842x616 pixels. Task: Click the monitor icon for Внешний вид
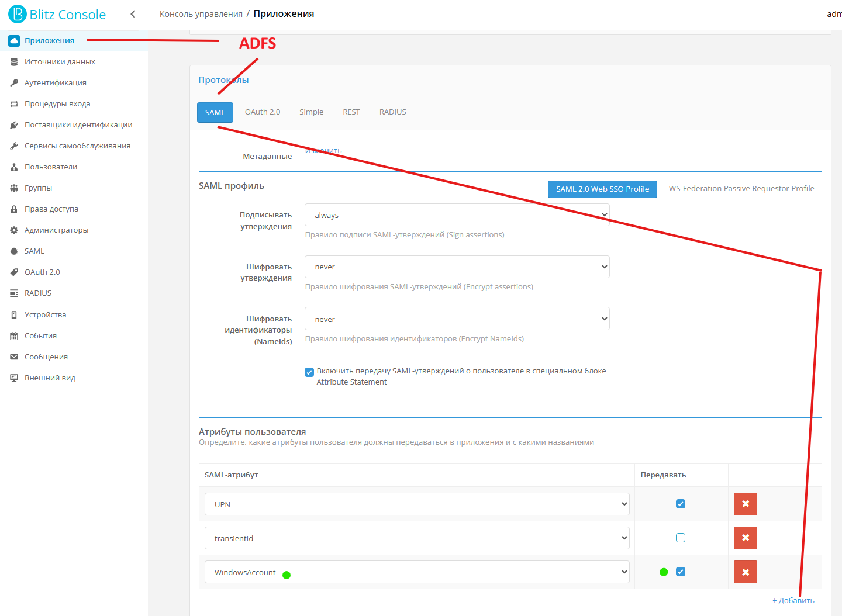pyautogui.click(x=14, y=378)
